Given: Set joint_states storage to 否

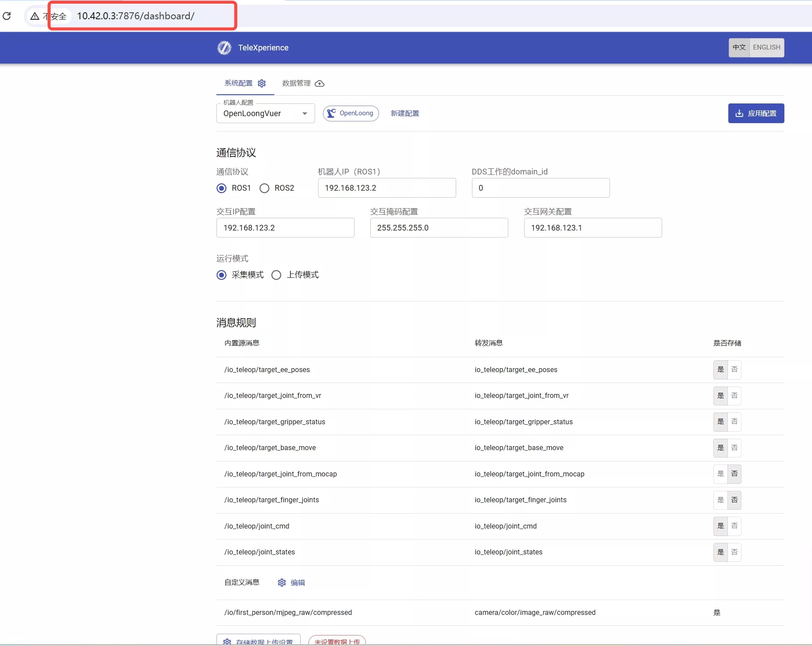Looking at the screenshot, I should 734,552.
